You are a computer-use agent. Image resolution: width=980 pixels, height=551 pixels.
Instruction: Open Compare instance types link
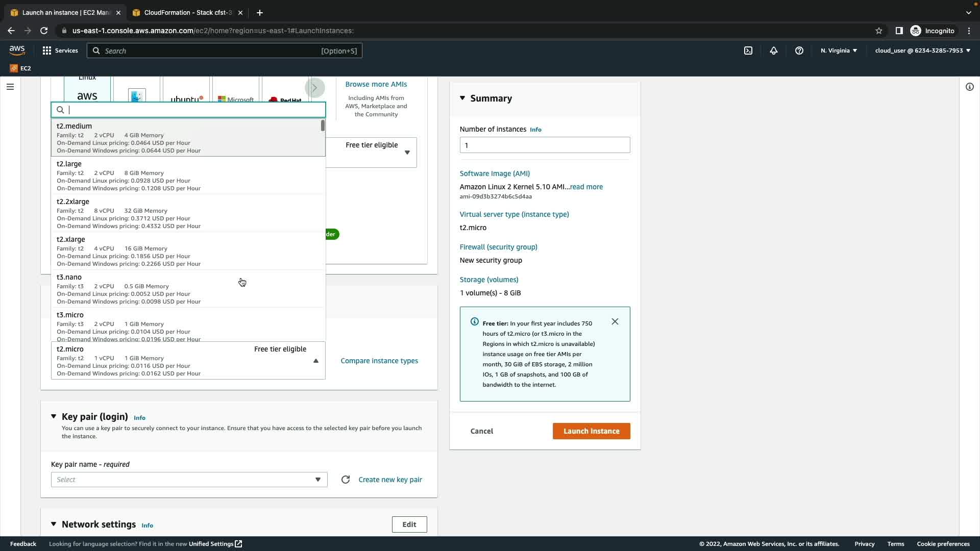pos(379,361)
